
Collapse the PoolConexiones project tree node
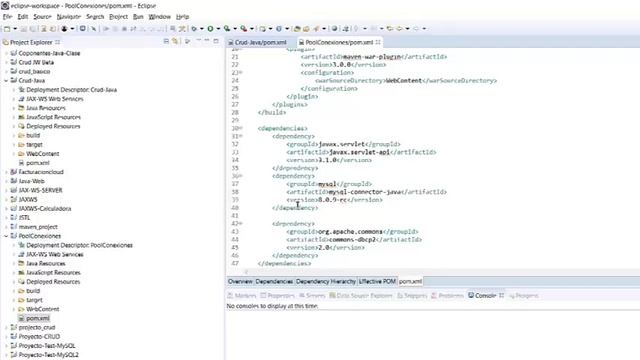[x=6, y=236]
